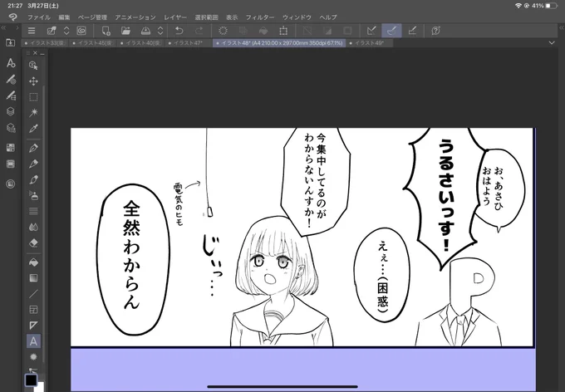Screen dimensions: 565x392
Task: Toggle Snap to Grid
Action: (412, 31)
